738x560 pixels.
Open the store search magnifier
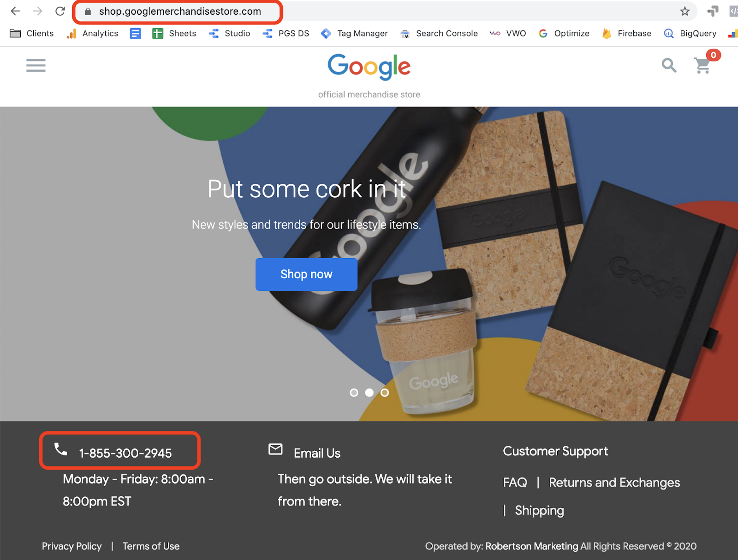click(x=669, y=65)
